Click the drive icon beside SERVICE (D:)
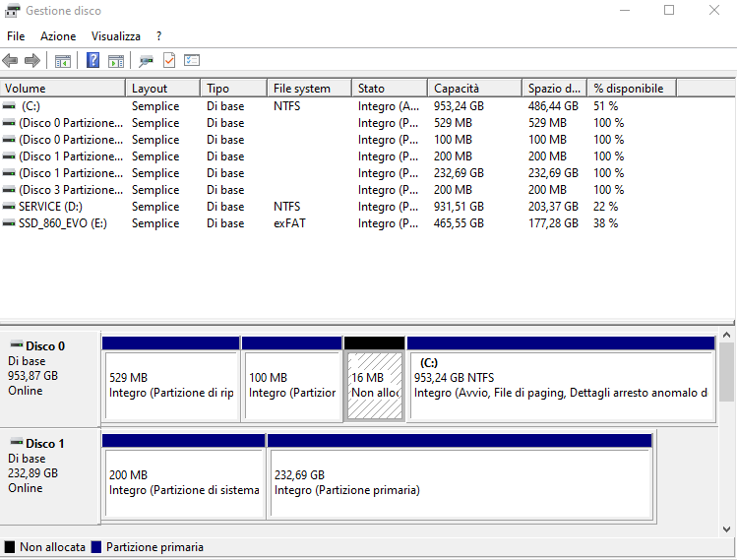This screenshot has height=560, width=737. [9, 207]
